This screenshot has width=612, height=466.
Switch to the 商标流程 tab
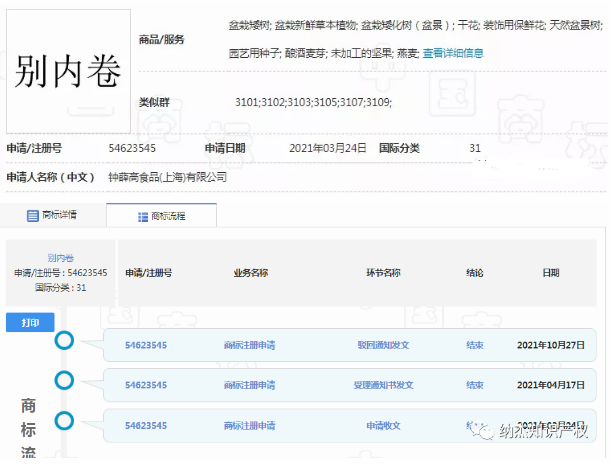[161, 215]
